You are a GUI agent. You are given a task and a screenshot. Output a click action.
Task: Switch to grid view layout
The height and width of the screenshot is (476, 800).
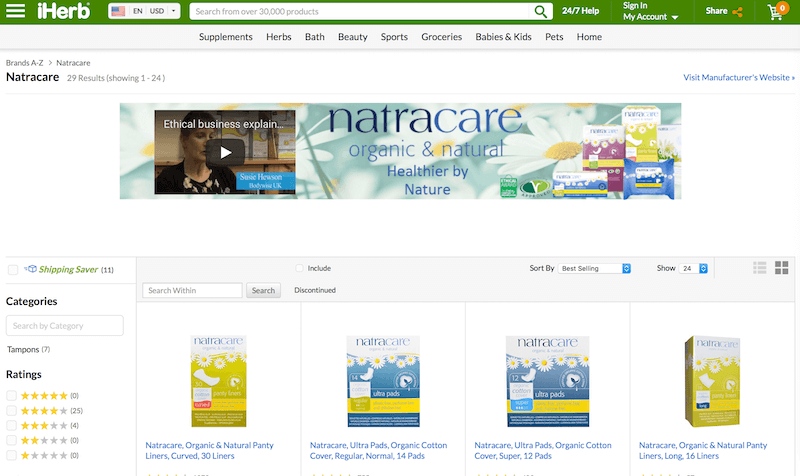[x=782, y=268]
